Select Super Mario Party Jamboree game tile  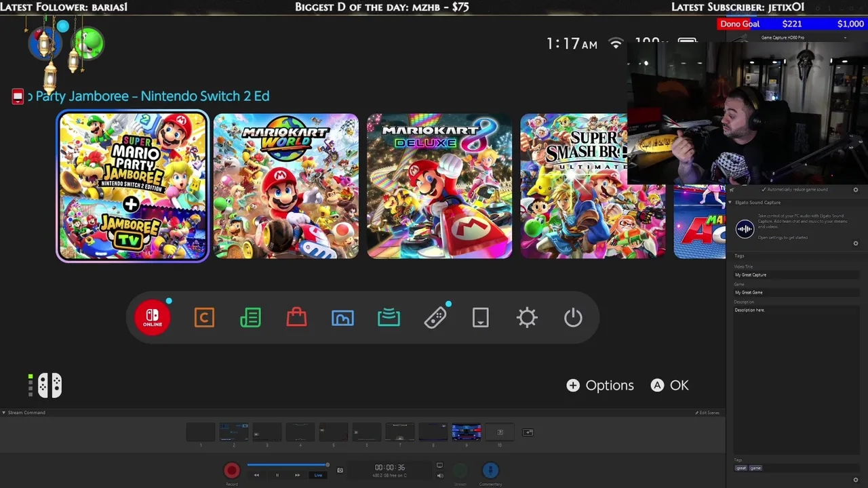[x=132, y=186]
